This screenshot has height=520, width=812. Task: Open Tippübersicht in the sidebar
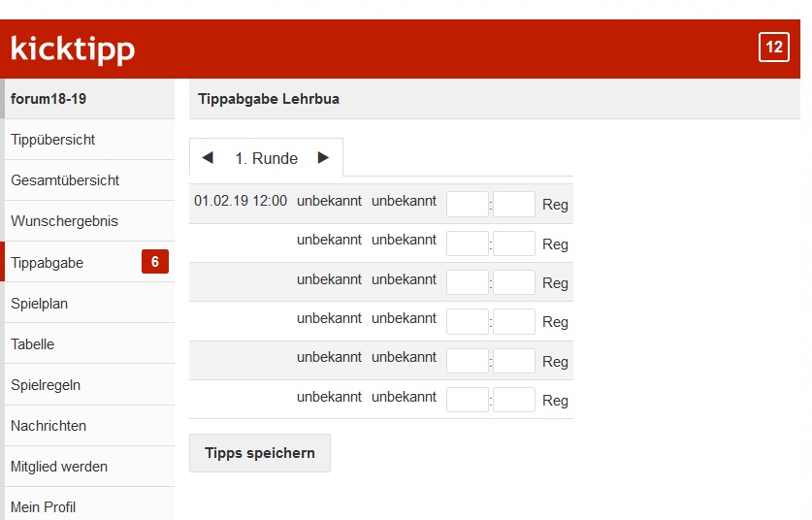pos(52,140)
